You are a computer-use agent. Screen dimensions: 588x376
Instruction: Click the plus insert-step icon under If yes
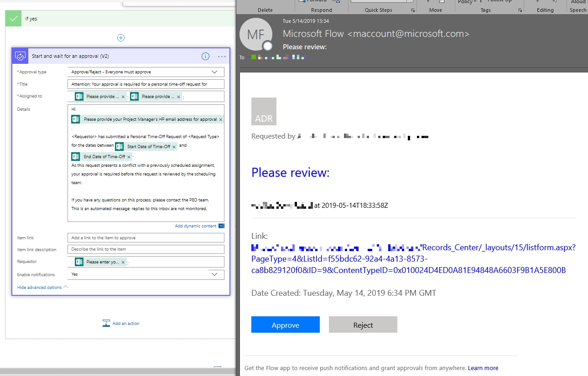click(121, 38)
